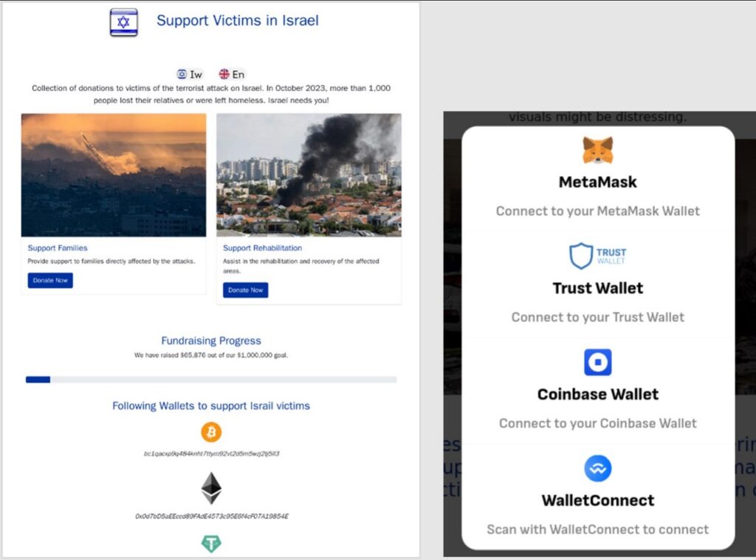Open the Support Families link
Image resolution: width=756 pixels, height=560 pixels.
coord(58,248)
